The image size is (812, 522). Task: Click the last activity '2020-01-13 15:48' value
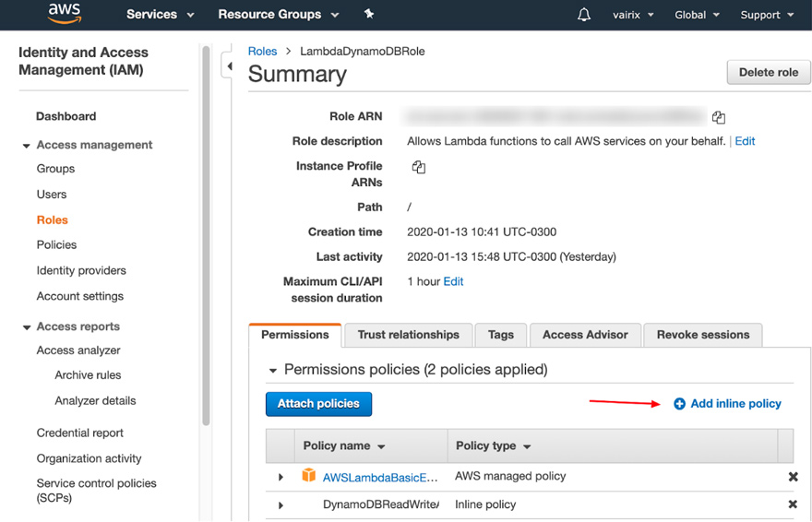click(x=511, y=256)
